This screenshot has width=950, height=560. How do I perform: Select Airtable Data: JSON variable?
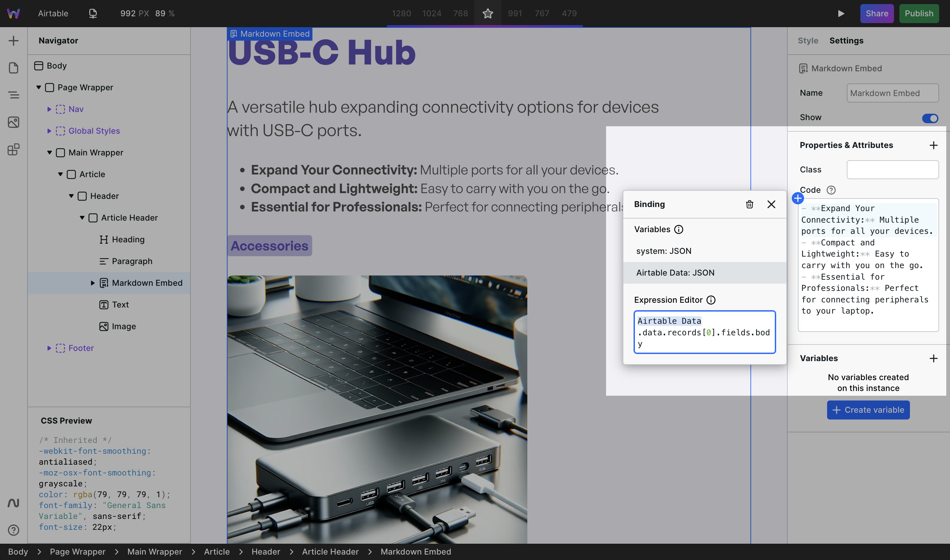pyautogui.click(x=675, y=273)
